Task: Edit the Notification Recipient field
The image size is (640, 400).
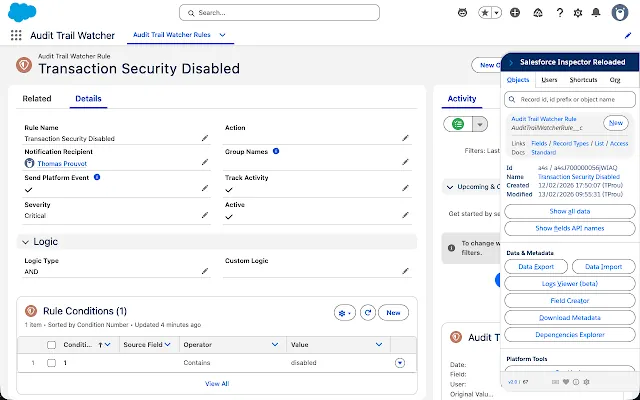Action: pos(205,162)
